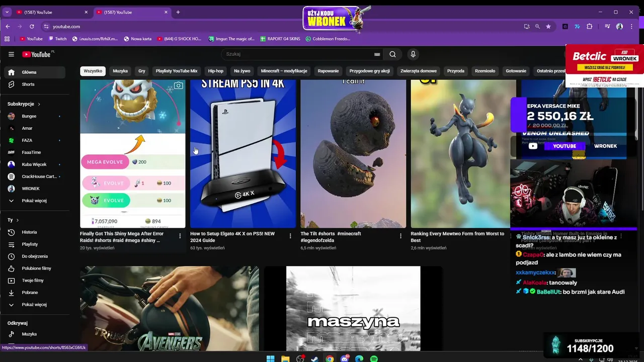644x362 pixels.
Task: Bookmark this page with star icon
Action: (x=548, y=26)
